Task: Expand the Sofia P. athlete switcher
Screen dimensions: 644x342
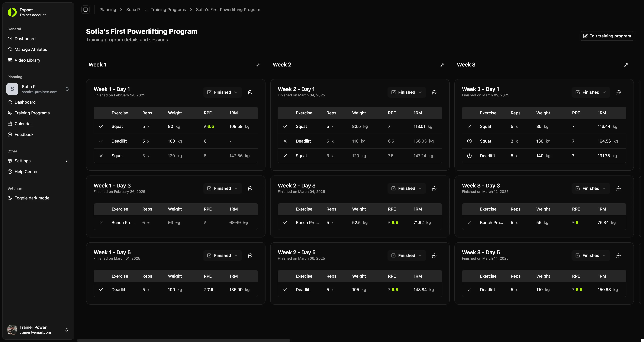Action: [x=67, y=89]
